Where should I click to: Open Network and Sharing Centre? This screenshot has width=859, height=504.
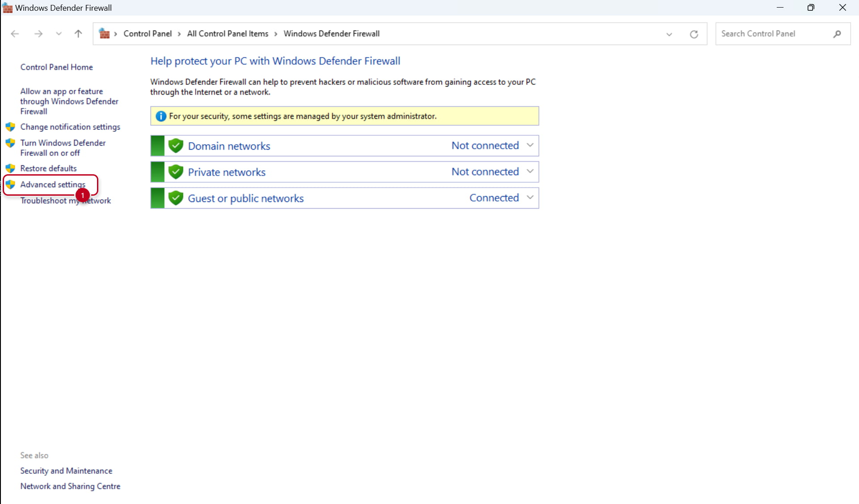(70, 486)
